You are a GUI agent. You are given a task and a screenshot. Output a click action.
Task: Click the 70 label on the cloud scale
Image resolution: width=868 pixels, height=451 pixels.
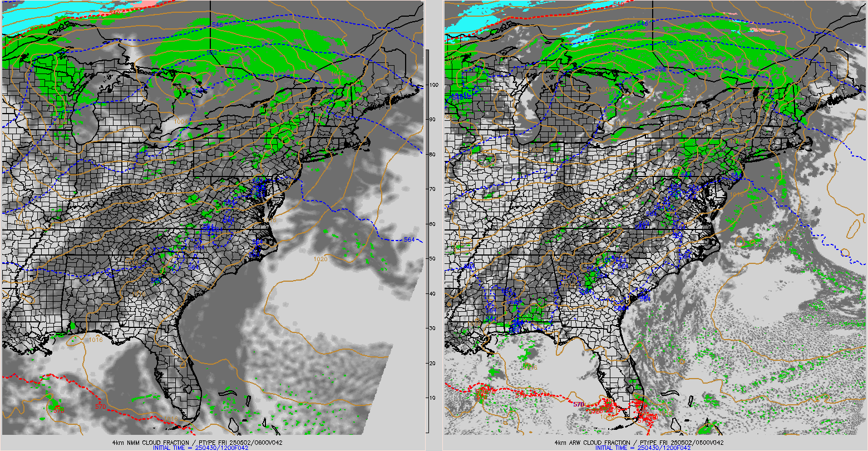coord(433,189)
